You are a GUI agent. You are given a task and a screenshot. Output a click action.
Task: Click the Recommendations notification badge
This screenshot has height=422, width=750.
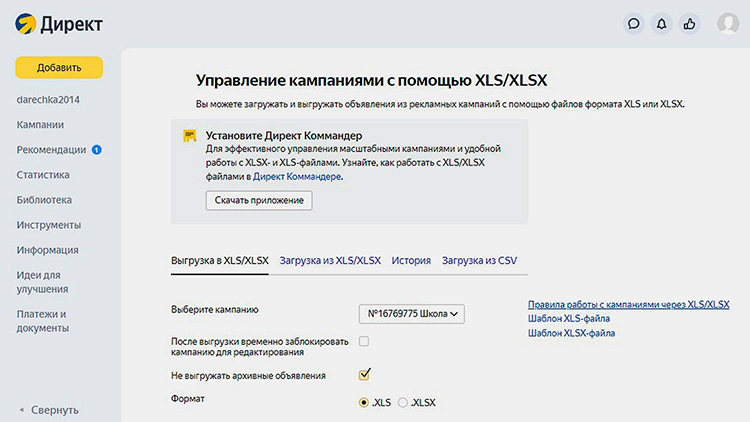click(96, 150)
